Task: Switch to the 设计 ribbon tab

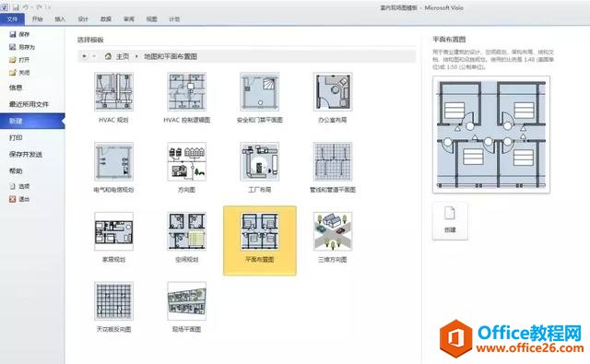Action: click(x=83, y=18)
